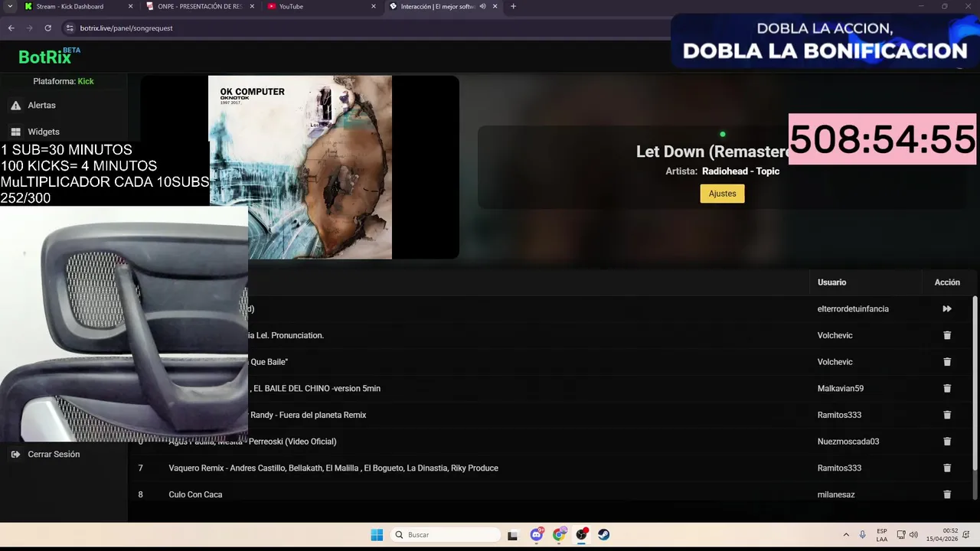Click the Alertas warning triangle icon
The width and height of the screenshot is (980, 551).
(x=15, y=105)
